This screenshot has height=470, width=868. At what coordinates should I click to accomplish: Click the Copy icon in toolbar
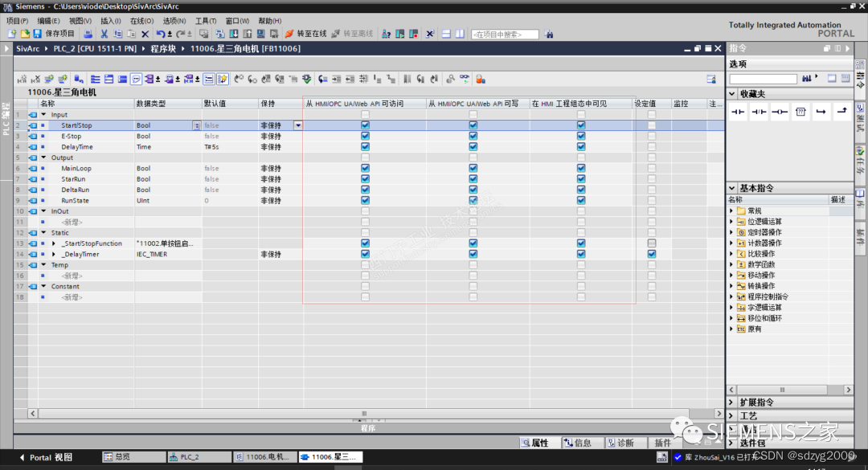pyautogui.click(x=117, y=34)
